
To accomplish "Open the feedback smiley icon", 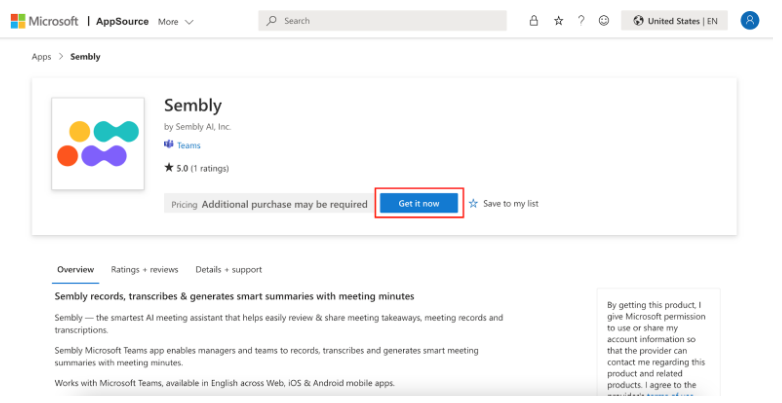I will (604, 20).
